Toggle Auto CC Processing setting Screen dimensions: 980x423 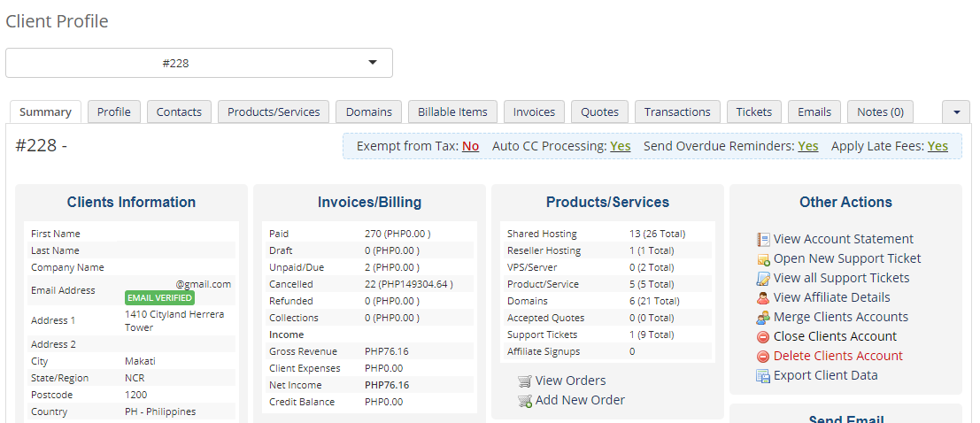coord(620,146)
